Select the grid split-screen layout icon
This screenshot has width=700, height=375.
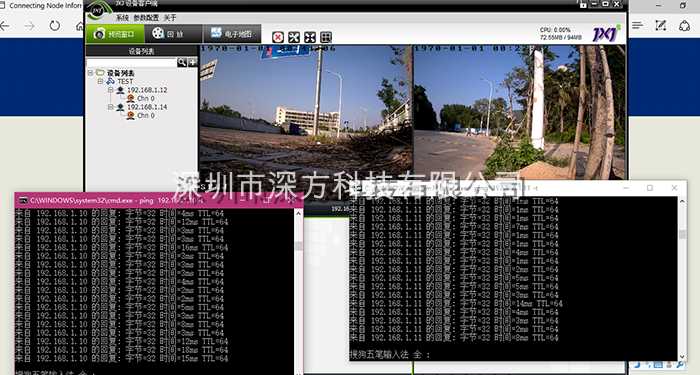[x=326, y=37]
